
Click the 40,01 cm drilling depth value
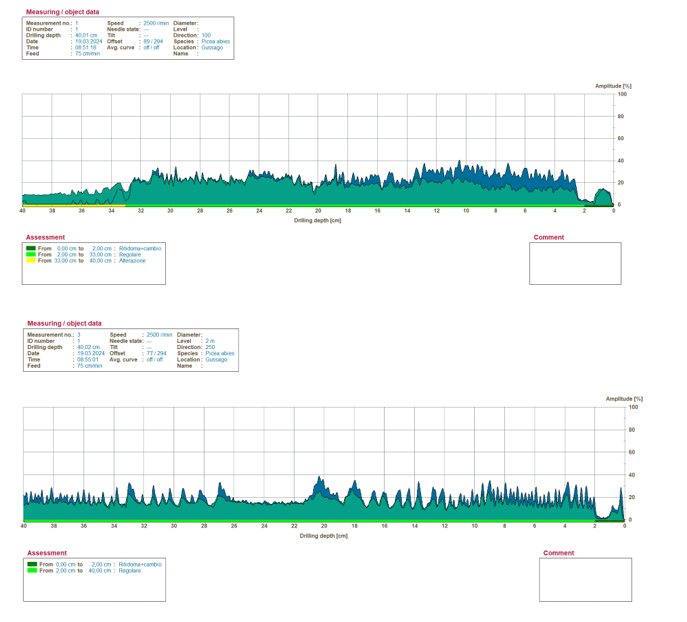pyautogui.click(x=86, y=35)
